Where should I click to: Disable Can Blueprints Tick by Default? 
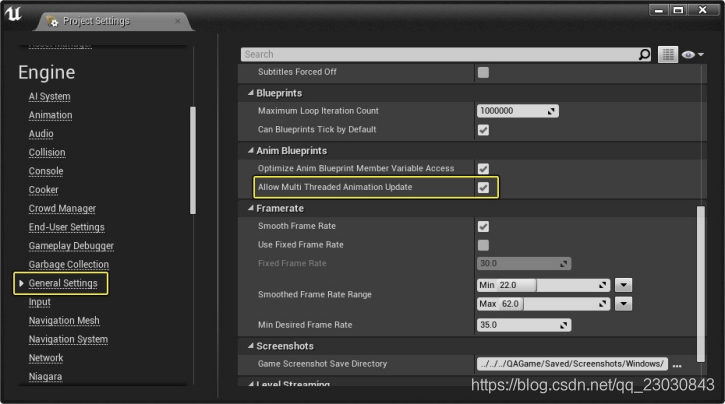[x=483, y=130]
